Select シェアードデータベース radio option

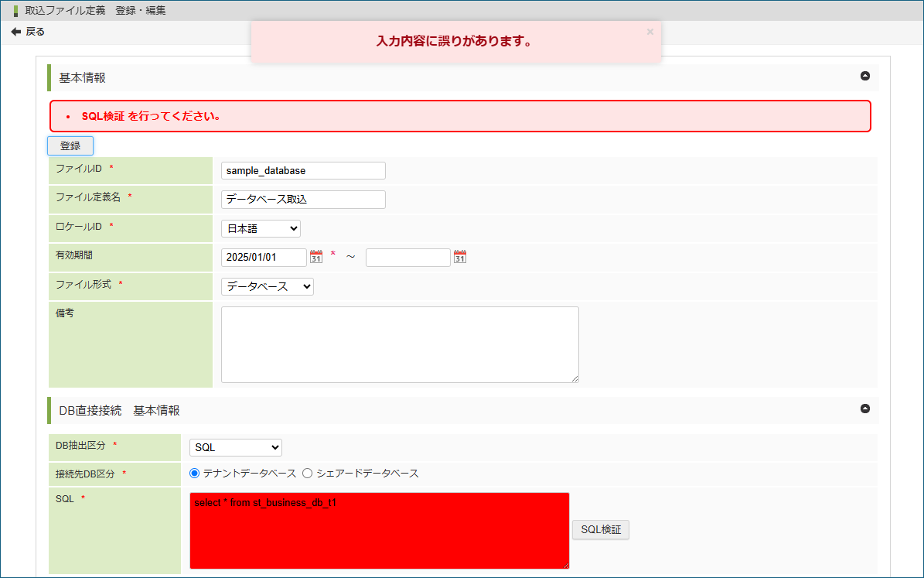coord(307,473)
